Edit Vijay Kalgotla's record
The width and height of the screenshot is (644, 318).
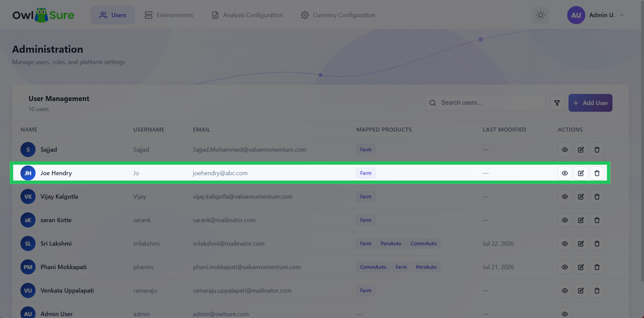[x=581, y=197]
